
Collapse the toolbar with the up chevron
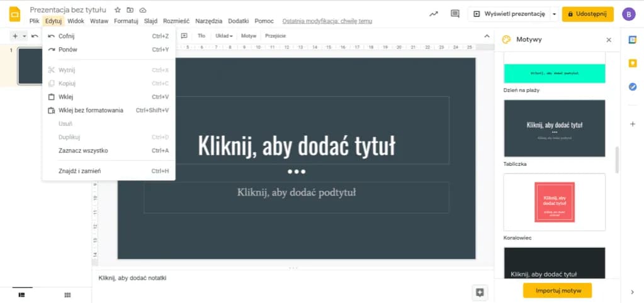tap(486, 36)
